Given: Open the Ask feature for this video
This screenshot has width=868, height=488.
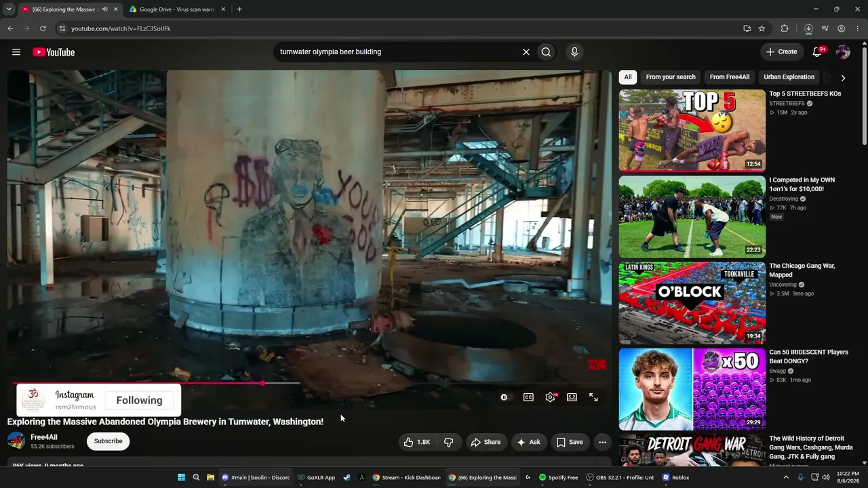Looking at the screenshot, I should click(529, 442).
